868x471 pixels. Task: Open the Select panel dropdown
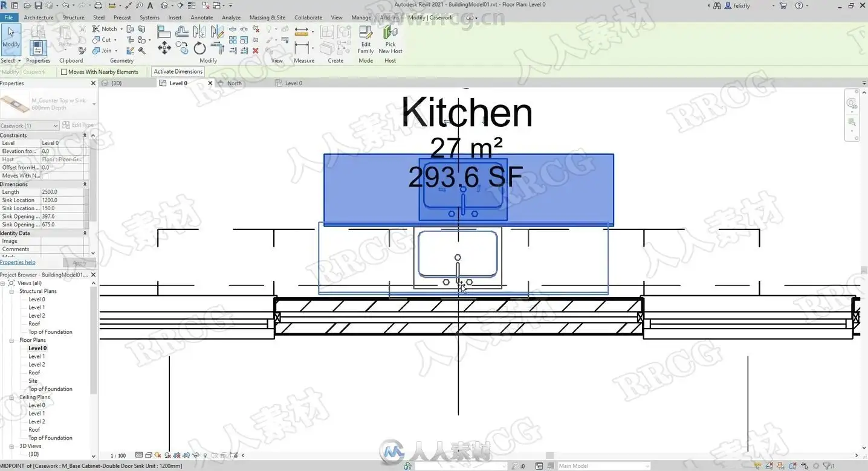coord(11,60)
